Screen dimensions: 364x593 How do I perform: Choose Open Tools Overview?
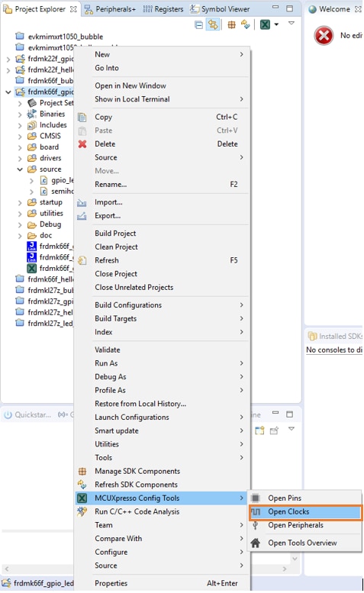pos(304,543)
